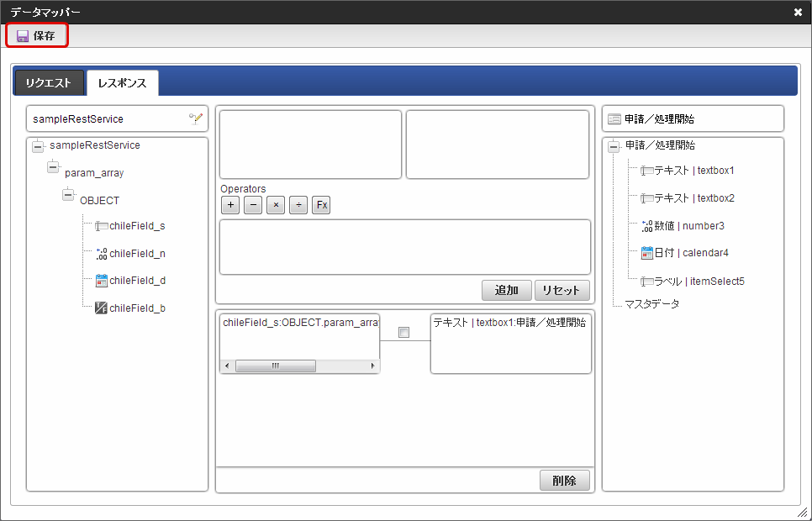Select the マスタデータ tree item
This screenshot has width=812, height=521.
pyautogui.click(x=652, y=304)
